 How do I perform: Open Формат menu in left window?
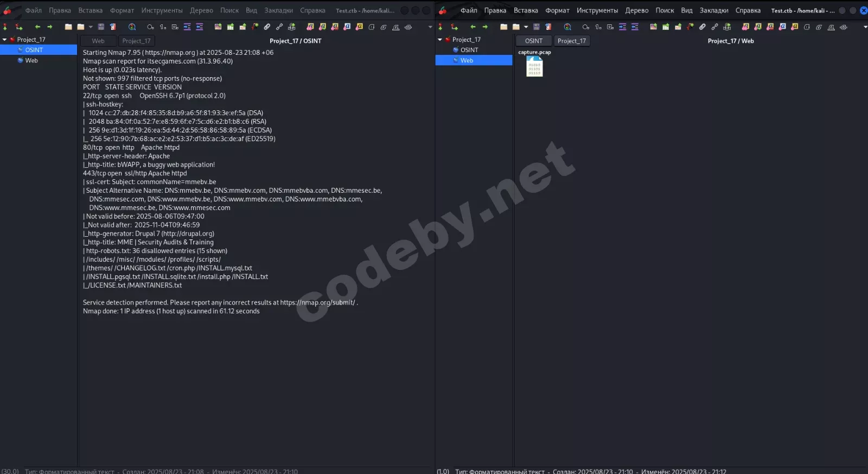click(122, 10)
